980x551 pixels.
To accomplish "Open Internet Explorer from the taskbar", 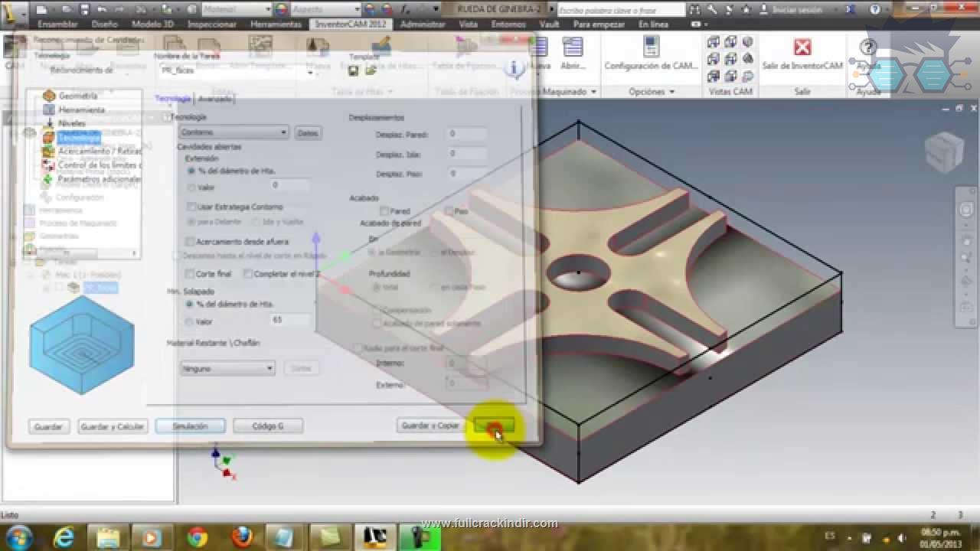I will click(63, 536).
